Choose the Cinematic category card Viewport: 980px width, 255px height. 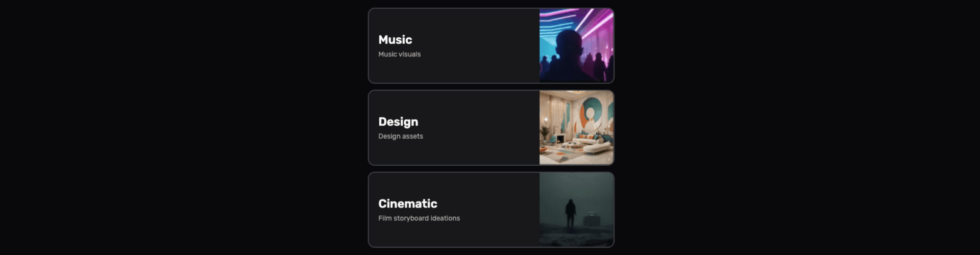coord(491,209)
